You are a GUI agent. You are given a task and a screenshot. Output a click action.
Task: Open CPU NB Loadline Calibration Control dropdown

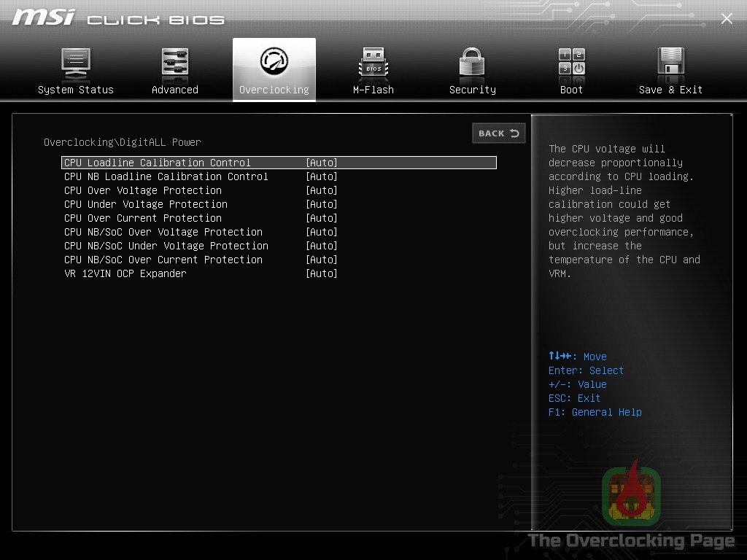279,176
